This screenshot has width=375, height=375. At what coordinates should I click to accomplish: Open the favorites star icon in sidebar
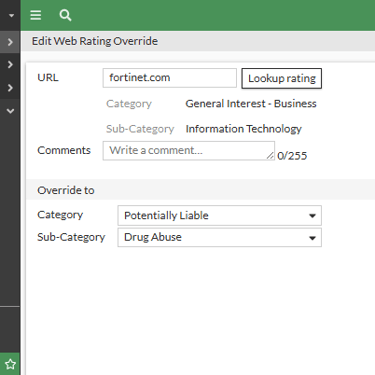coord(10,364)
